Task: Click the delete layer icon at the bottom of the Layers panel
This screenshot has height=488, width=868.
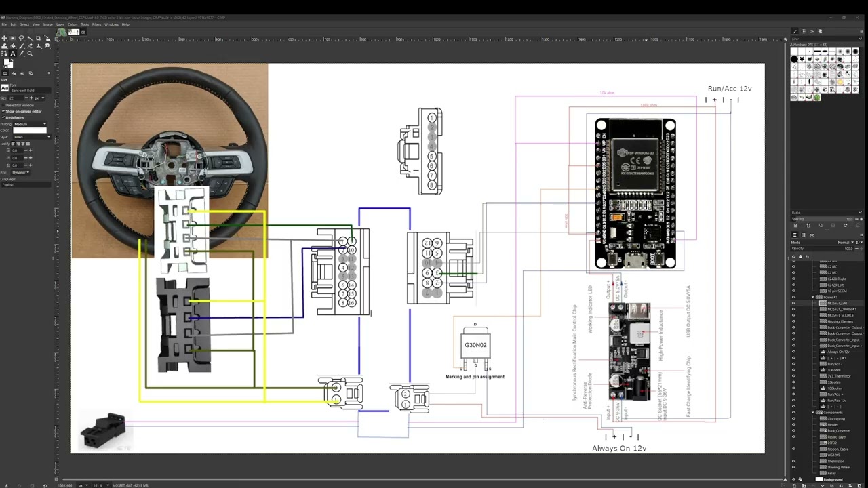Action: pyautogui.click(x=859, y=486)
